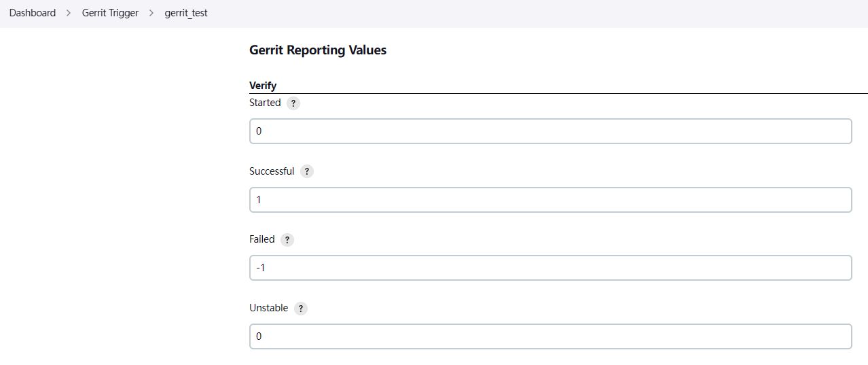
Task: Click the Failed help question mark
Action: (287, 240)
